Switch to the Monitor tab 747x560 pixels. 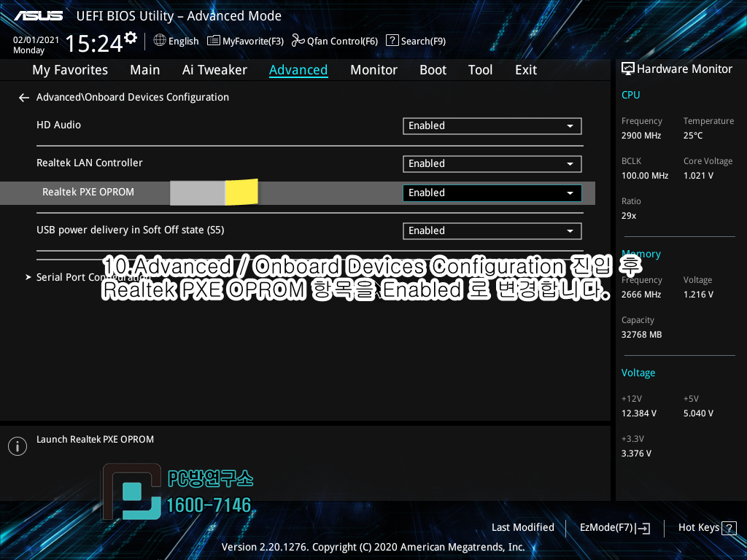[373, 70]
